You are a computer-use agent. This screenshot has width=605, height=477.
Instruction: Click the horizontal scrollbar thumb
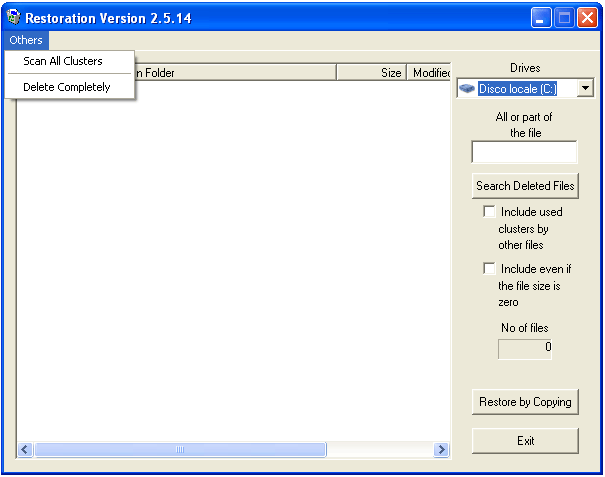(180, 450)
